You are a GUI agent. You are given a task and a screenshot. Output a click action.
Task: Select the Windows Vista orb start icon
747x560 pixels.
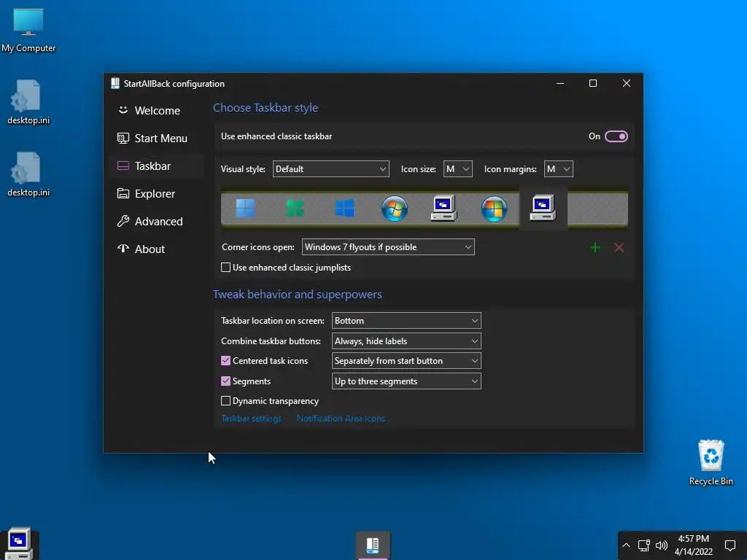point(494,209)
